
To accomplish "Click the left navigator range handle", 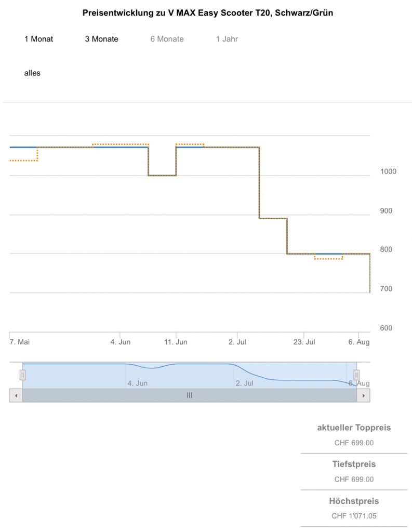I will [22, 375].
